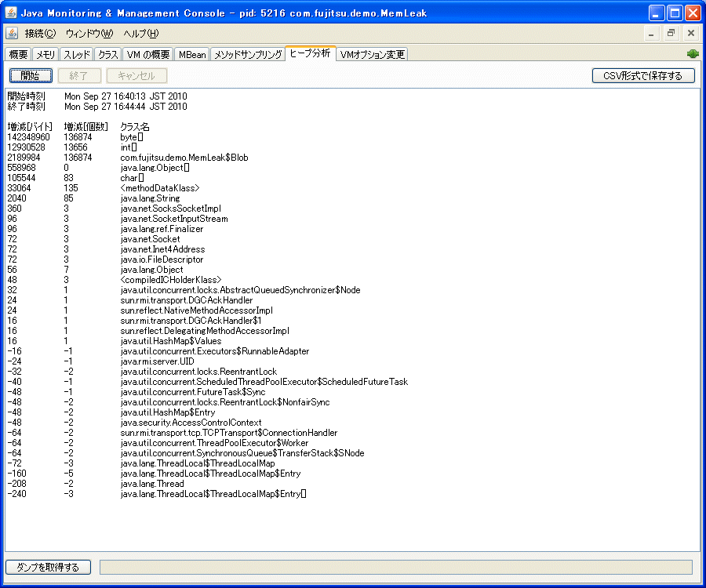Click the Java icon in the title bar
The image size is (706, 588).
pyautogui.click(x=11, y=13)
